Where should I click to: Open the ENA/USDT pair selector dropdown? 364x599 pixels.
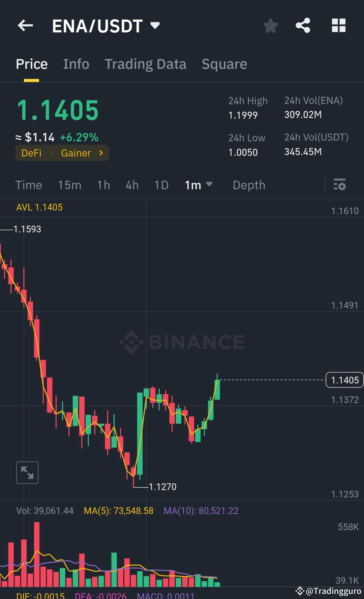(x=155, y=26)
